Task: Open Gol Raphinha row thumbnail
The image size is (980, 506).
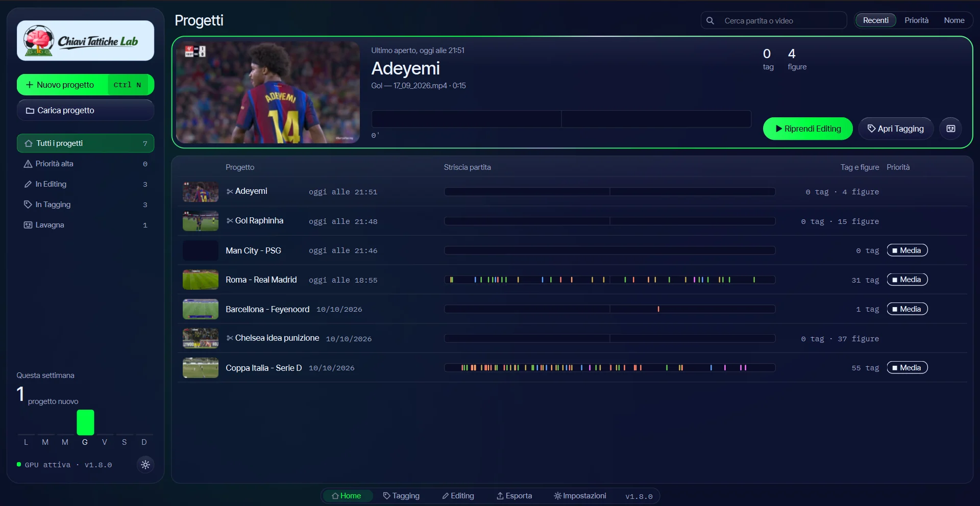Action: pos(201,221)
